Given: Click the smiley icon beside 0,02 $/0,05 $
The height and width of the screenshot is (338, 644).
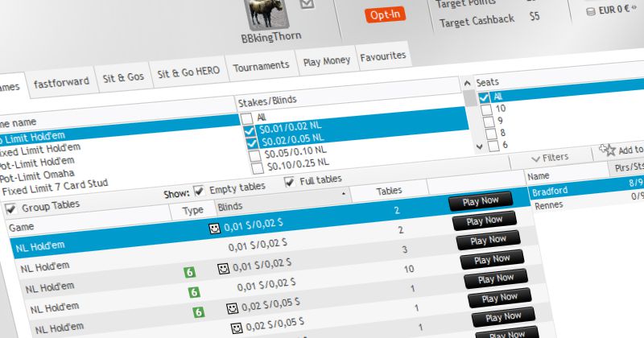Looking at the screenshot, I should coord(229,308).
